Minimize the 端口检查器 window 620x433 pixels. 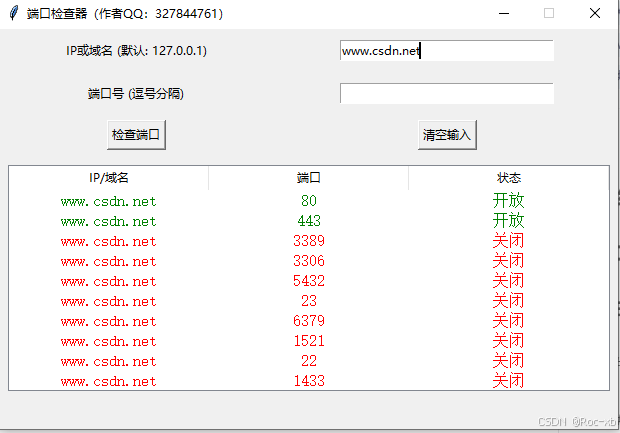(504, 13)
